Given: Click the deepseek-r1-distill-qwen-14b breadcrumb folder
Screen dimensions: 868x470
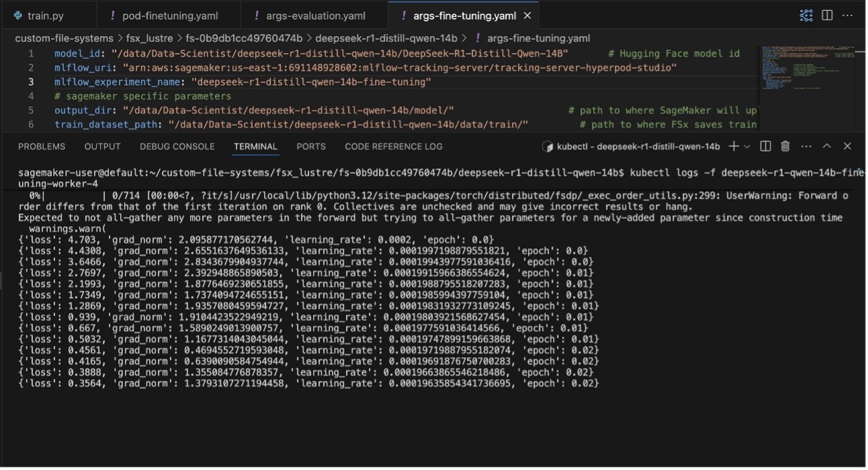Looking at the screenshot, I should coord(386,38).
